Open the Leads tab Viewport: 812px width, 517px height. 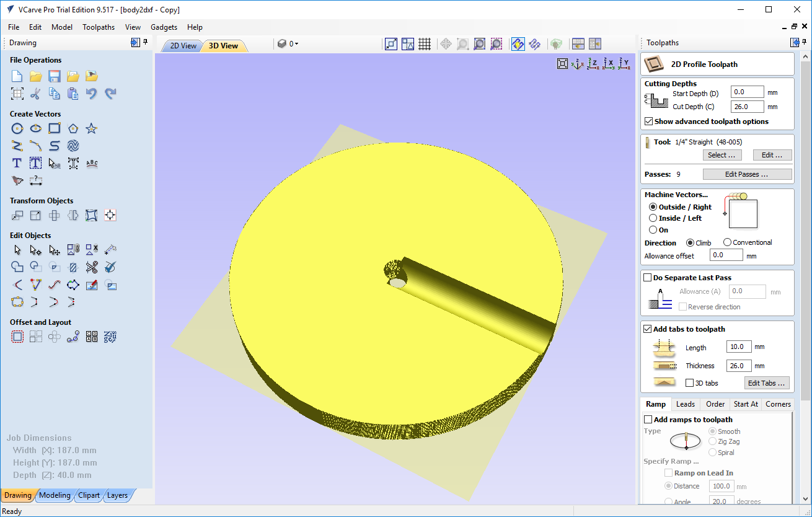pos(686,404)
